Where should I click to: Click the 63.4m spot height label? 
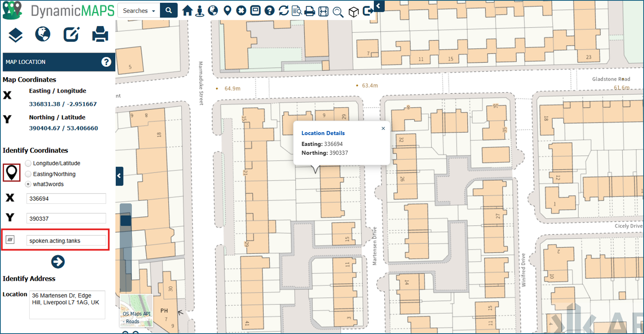[370, 86]
